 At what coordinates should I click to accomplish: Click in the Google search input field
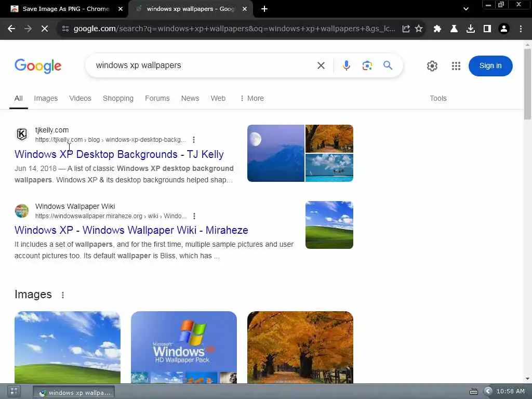pos(204,65)
